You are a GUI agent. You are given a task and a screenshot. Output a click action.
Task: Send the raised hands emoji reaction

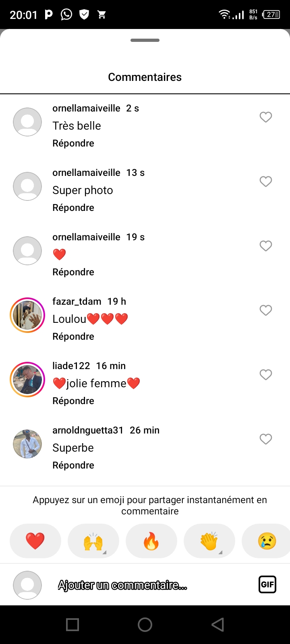pos(93,541)
